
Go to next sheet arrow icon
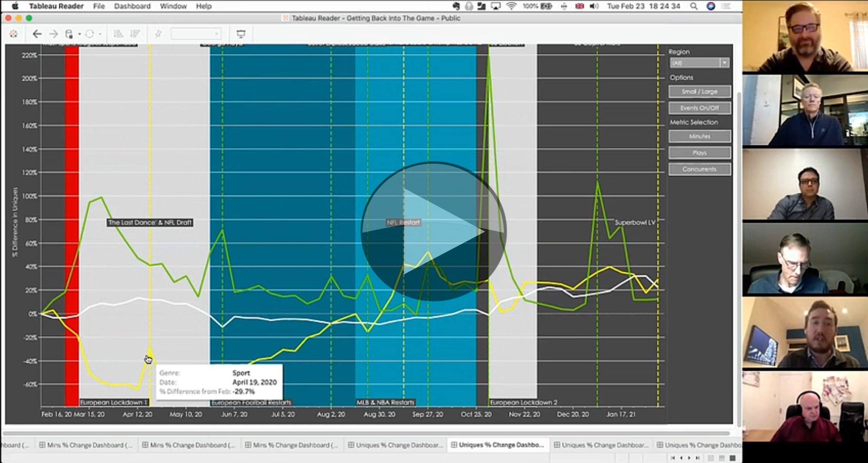pyautogui.click(x=689, y=458)
